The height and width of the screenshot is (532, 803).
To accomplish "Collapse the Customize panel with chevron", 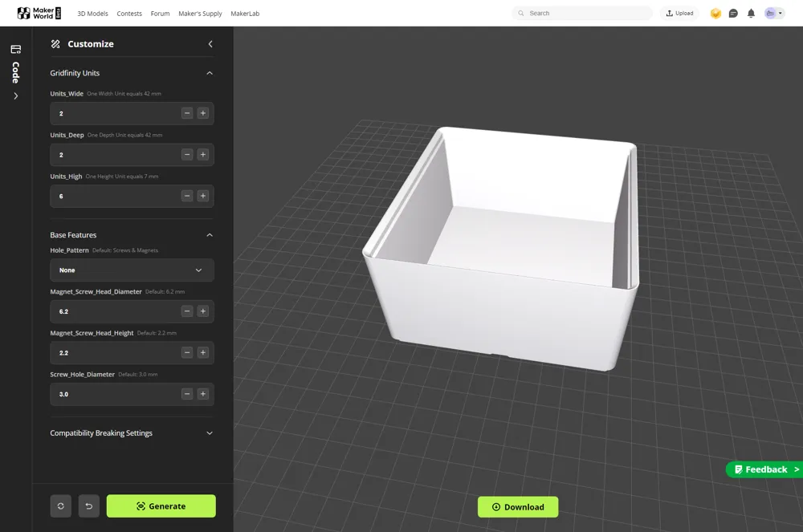I will click(210, 44).
